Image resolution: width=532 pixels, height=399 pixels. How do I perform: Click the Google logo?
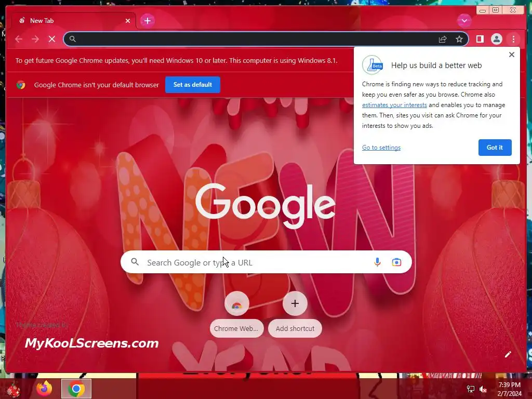coord(265,206)
